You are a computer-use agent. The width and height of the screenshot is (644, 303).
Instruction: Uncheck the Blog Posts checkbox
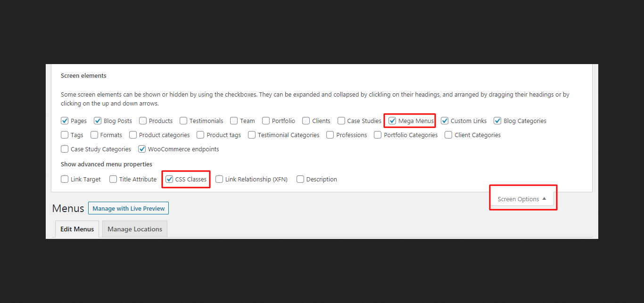point(98,121)
